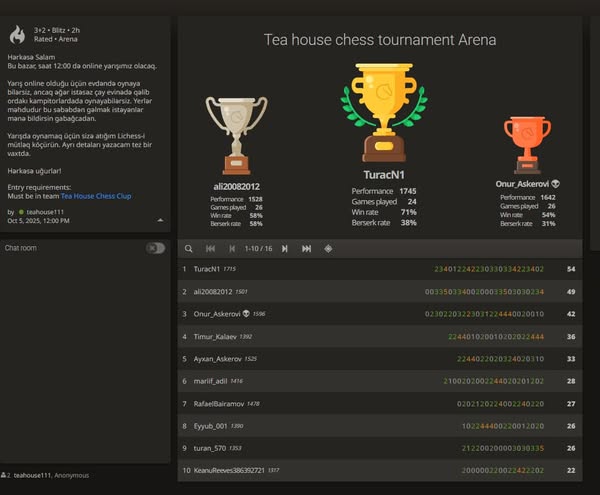Screen dimensions: 600x495
Task: Open ali20082012 podium name
Action: [236, 187]
